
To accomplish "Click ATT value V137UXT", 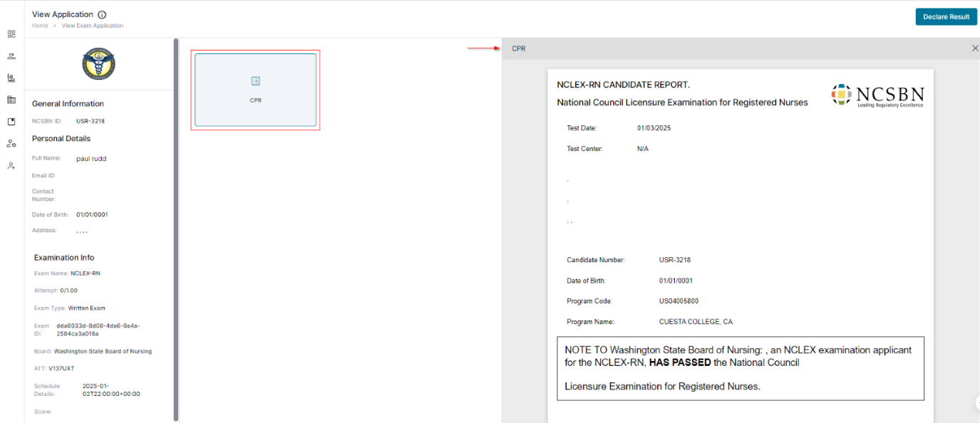I will (x=61, y=368).
